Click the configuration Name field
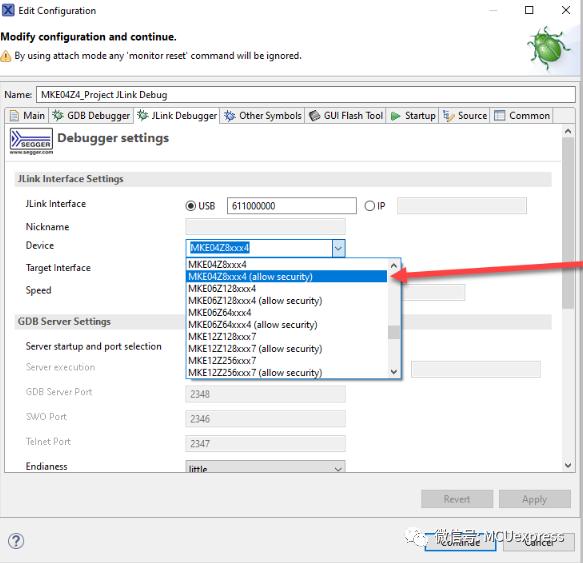583x563 pixels. pos(306,94)
